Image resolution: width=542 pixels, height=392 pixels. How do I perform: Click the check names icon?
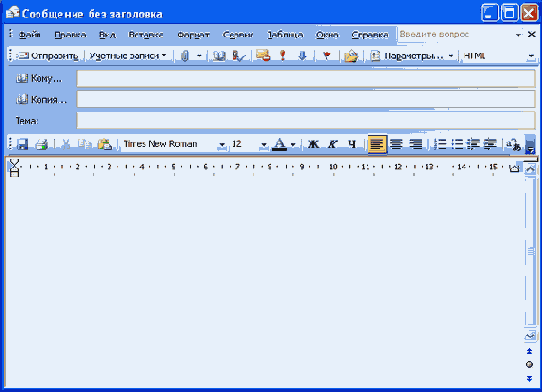(239, 56)
